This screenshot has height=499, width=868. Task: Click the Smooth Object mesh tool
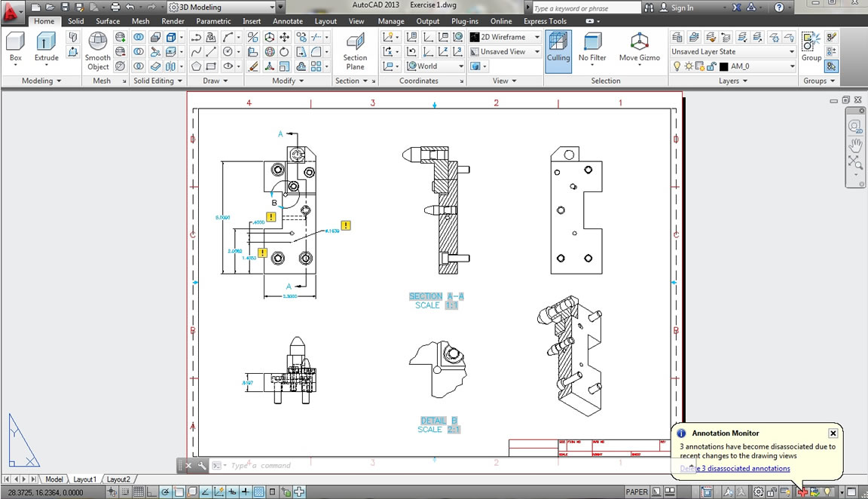pyautogui.click(x=98, y=51)
